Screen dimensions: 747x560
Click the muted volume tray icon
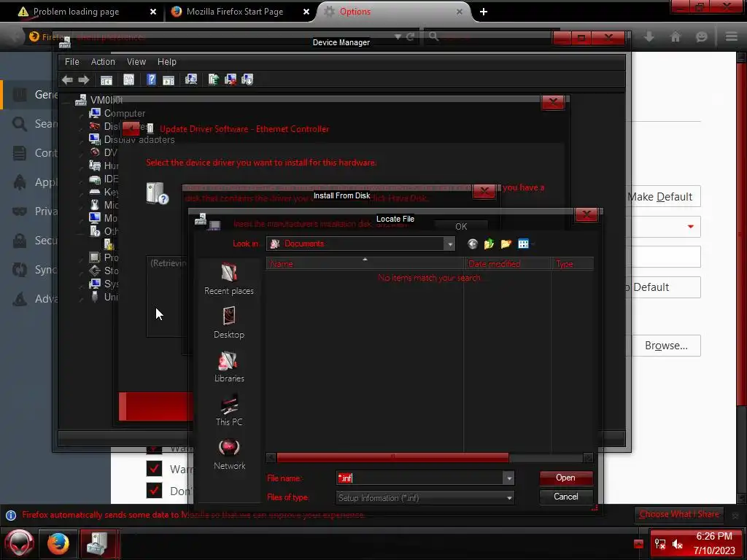pos(678,544)
